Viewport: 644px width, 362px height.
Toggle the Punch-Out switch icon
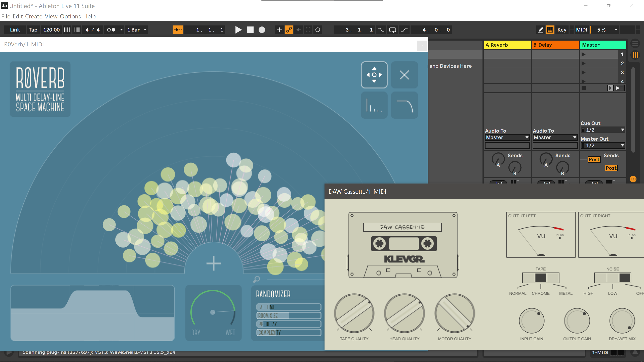404,30
